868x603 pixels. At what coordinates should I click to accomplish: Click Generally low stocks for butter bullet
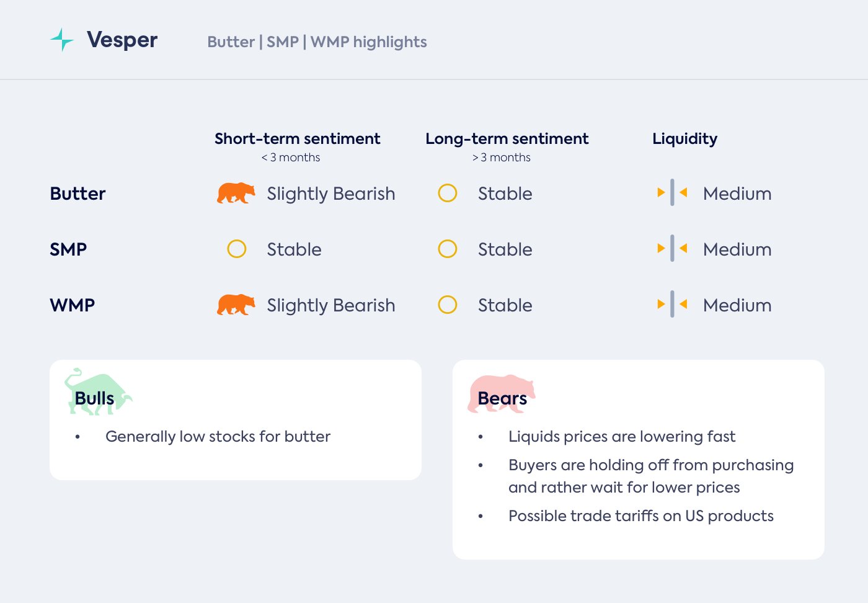point(218,437)
